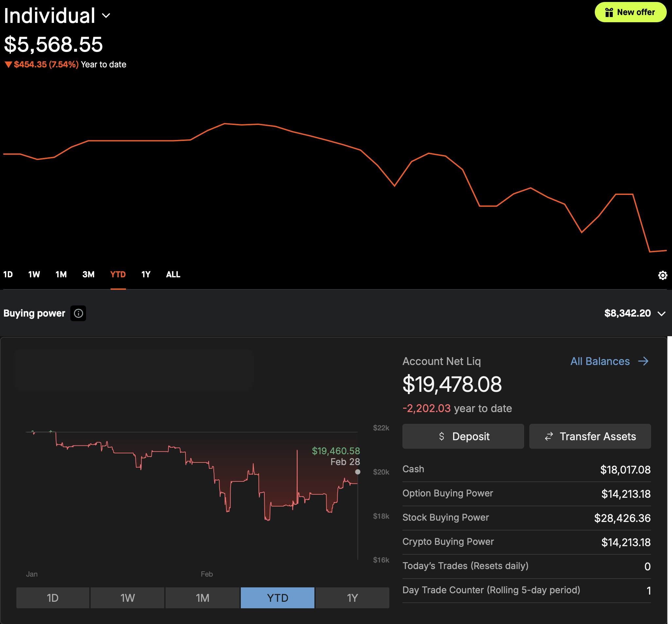Toggle lower chart to 1Y range
The image size is (672, 624).
[352, 598]
